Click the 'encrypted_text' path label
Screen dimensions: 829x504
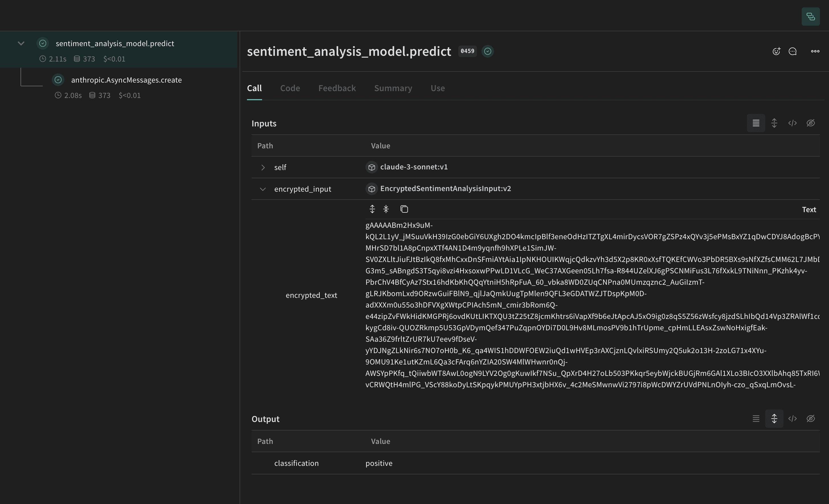tap(311, 295)
